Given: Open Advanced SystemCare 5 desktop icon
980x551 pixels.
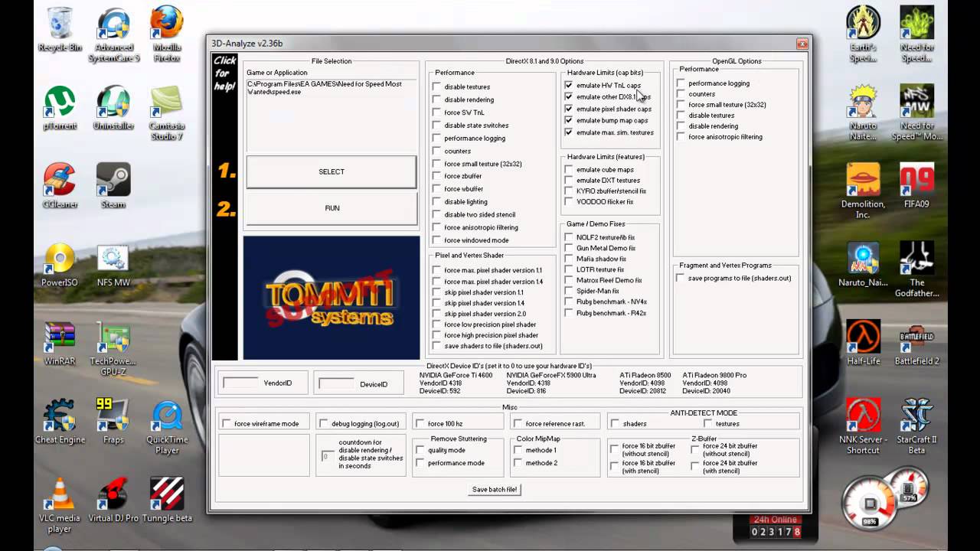Looking at the screenshot, I should point(113,34).
